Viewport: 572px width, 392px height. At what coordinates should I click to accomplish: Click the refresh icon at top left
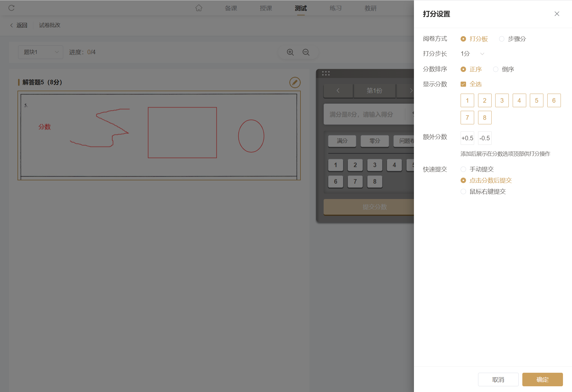coord(11,8)
